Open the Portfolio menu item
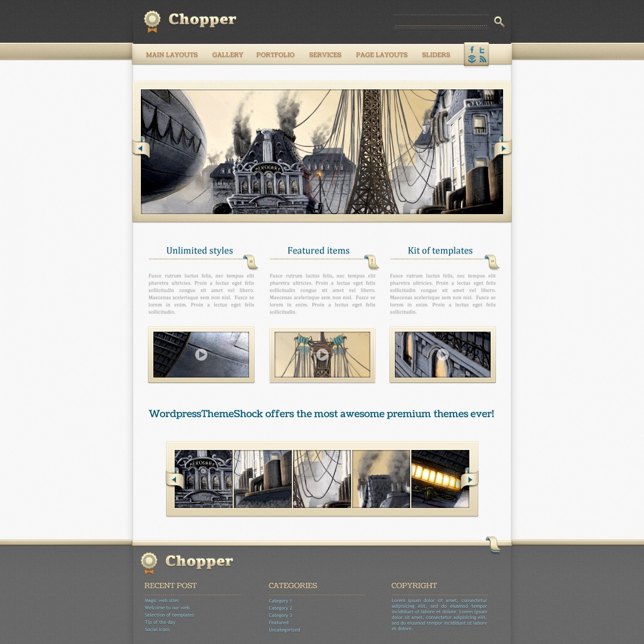Viewport: 644px width, 644px height. click(275, 55)
